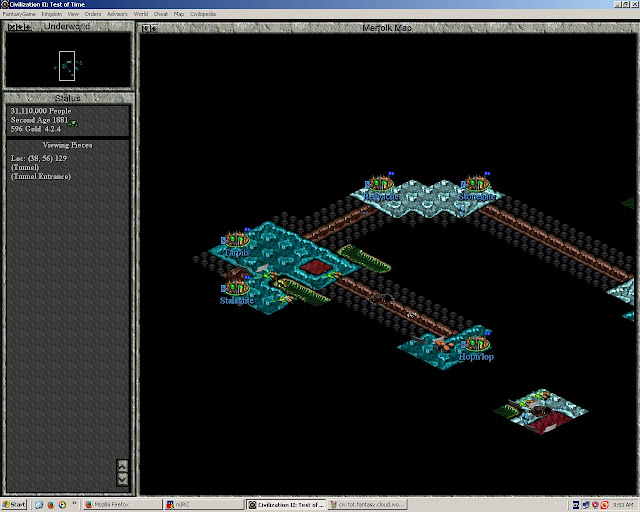This screenshot has width=640, height=512.
Task: Switch to mIRC taskbar button
Action: click(x=204, y=505)
